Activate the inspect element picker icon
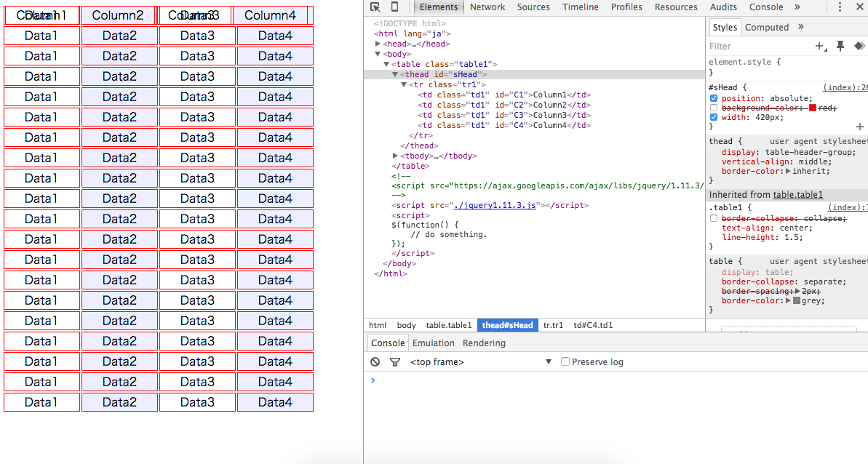868x464 pixels. (375, 7)
